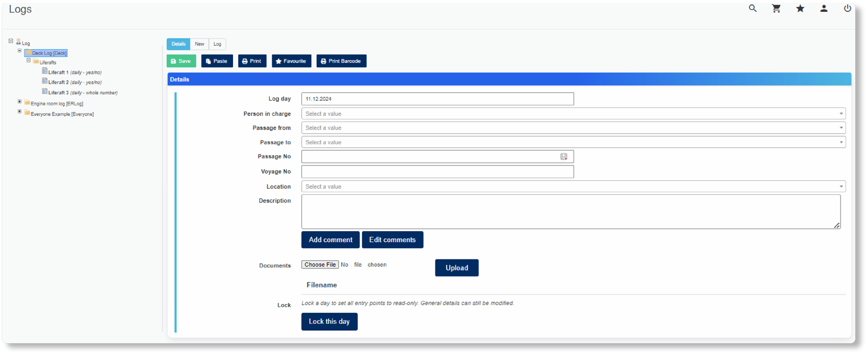The height and width of the screenshot is (355, 868).
Task: Click the Add comment button
Action: pyautogui.click(x=330, y=240)
